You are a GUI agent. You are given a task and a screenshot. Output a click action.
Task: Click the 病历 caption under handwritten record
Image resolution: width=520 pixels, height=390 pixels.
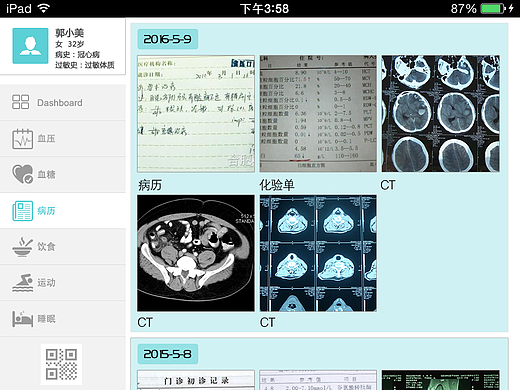tap(150, 185)
